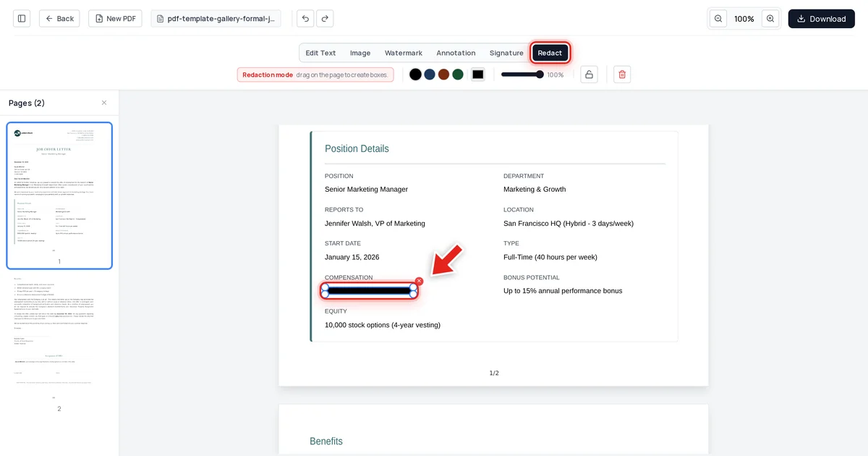Toggle the sidebar panel icon
Viewport: 868px width, 456px height.
click(x=22, y=19)
